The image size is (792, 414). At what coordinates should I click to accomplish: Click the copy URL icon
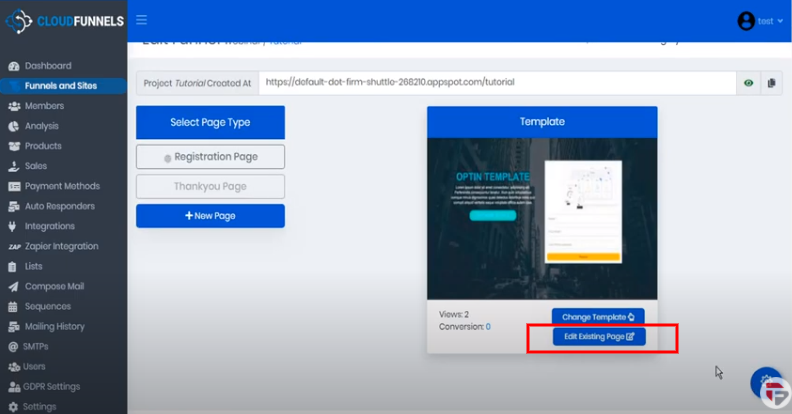(x=771, y=83)
